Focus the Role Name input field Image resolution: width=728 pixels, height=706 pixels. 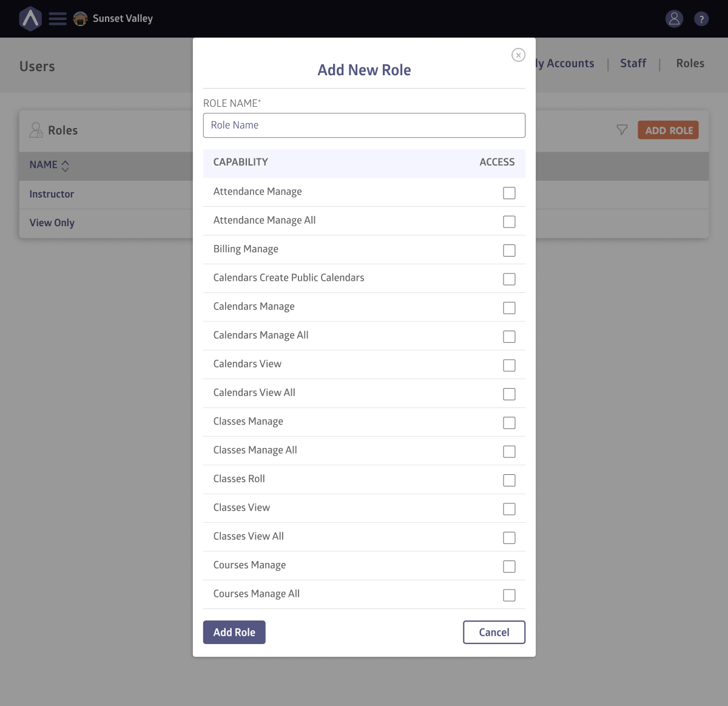click(x=364, y=126)
